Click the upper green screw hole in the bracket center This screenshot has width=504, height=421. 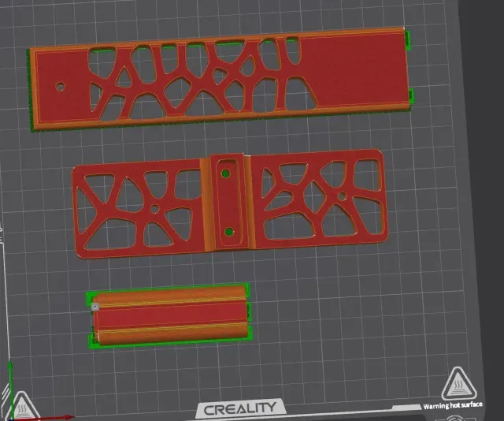click(226, 174)
